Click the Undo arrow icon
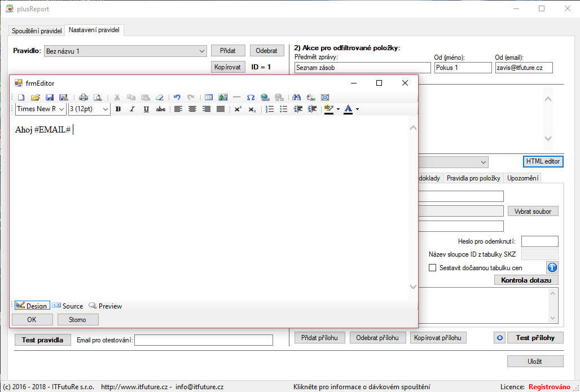 (177, 97)
